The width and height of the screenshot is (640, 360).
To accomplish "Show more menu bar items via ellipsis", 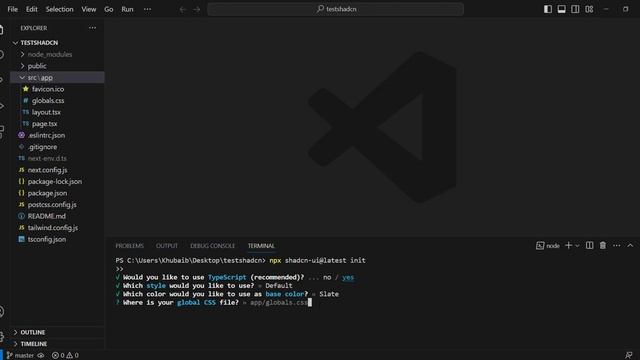I will (147, 9).
